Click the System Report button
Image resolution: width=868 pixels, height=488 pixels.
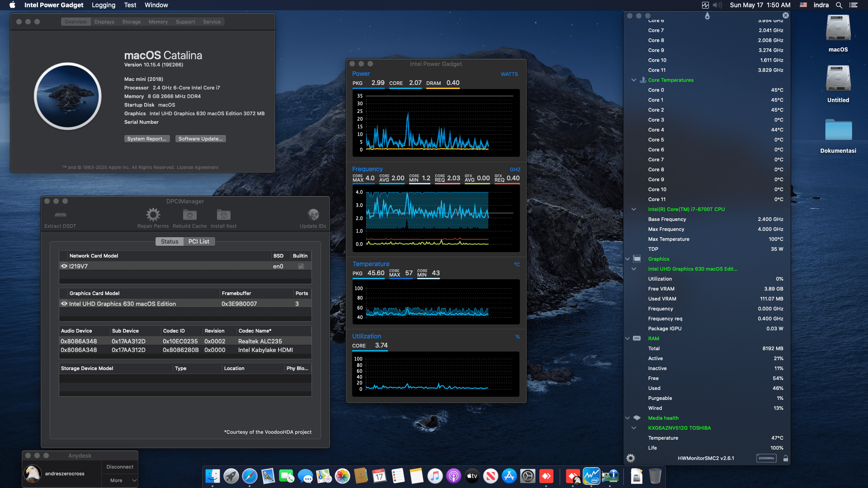pyautogui.click(x=147, y=139)
